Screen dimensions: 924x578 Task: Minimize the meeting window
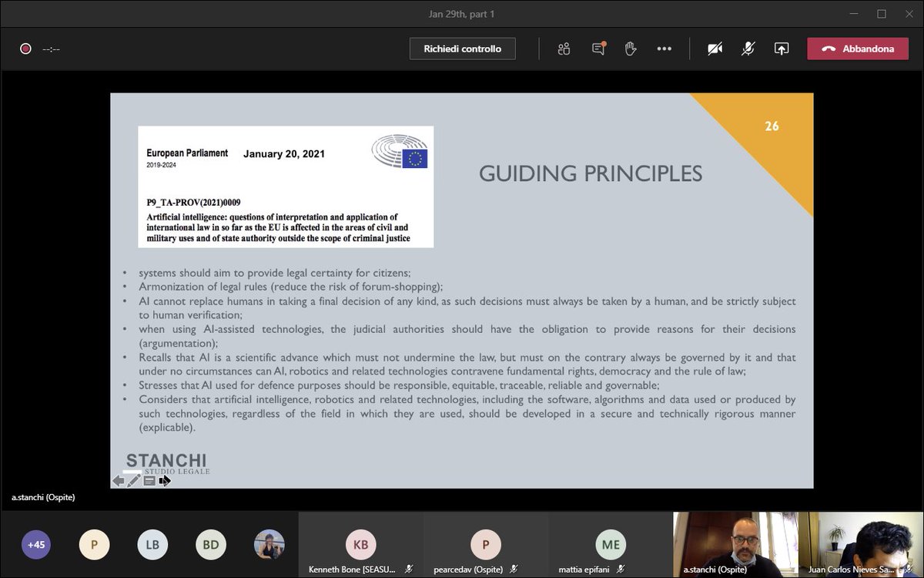click(x=853, y=14)
